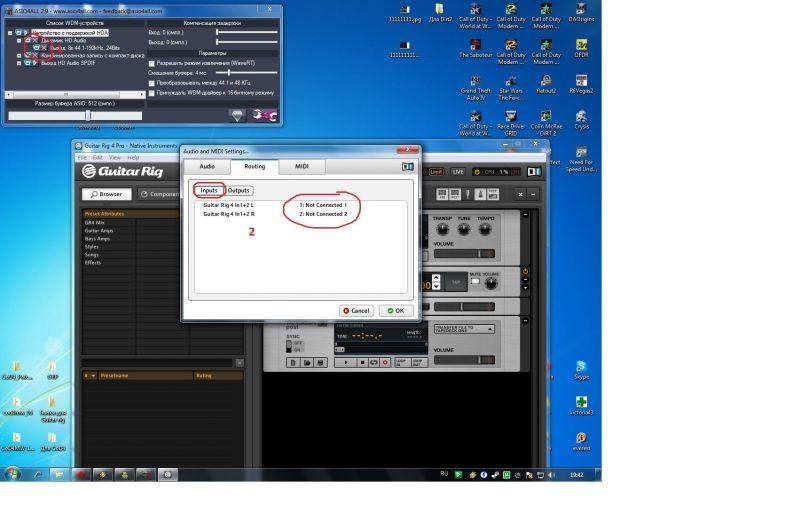This screenshot has height=515, width=800.
Task: Click Cancel in Audio and MIDI Settings
Action: (x=356, y=310)
